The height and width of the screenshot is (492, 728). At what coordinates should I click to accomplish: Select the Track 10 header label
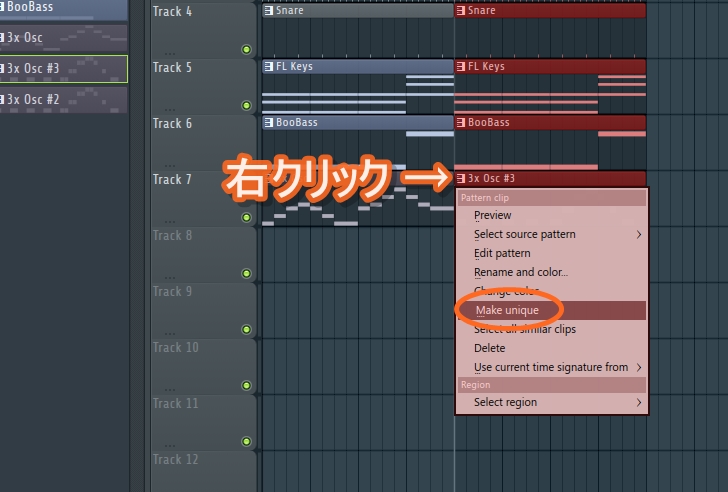click(176, 347)
